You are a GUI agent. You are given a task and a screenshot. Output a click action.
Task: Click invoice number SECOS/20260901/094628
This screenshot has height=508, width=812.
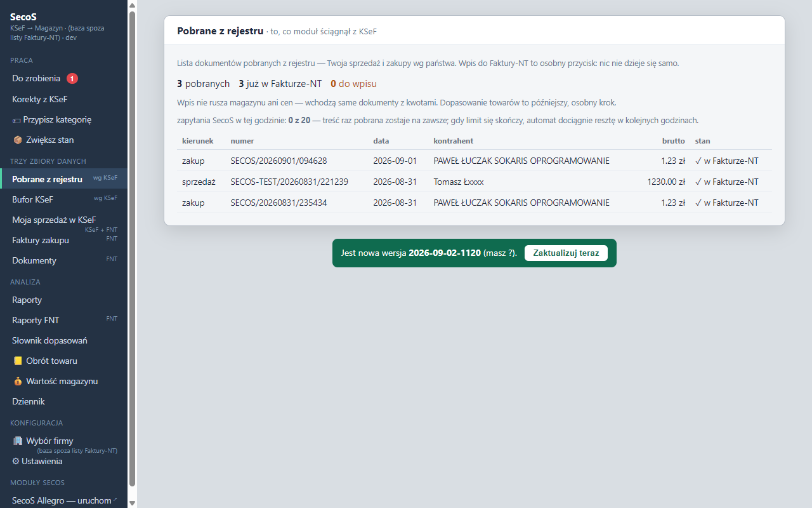click(279, 161)
